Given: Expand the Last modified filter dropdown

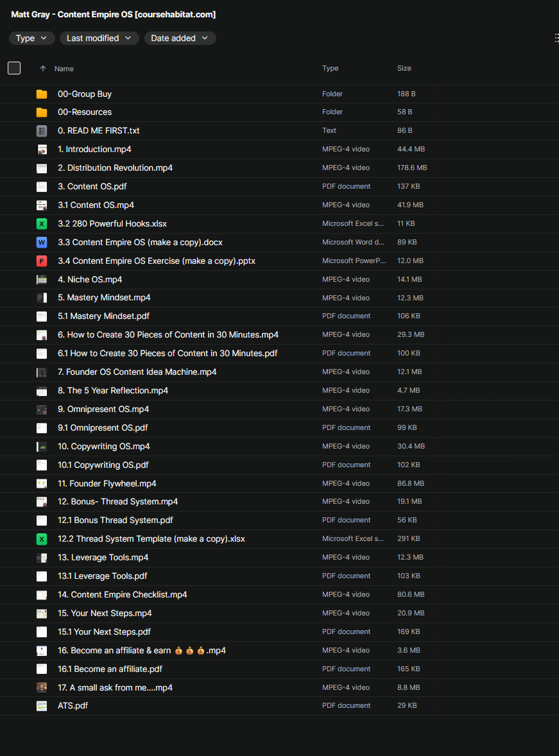Looking at the screenshot, I should coord(99,39).
